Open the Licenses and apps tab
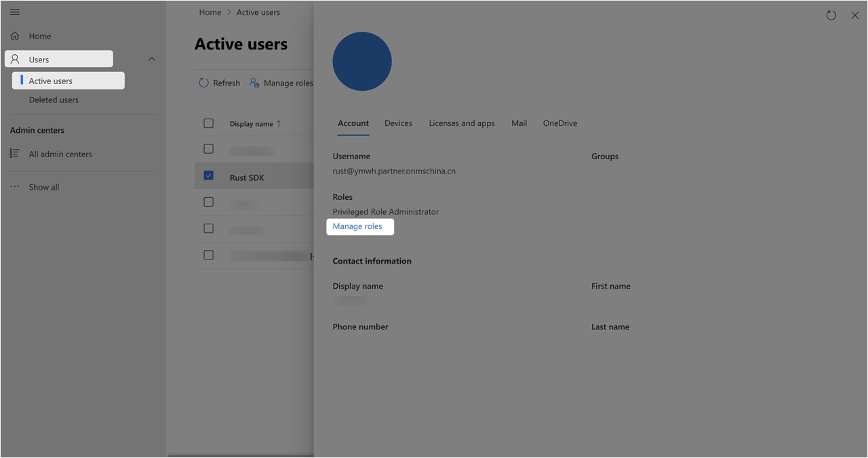This screenshot has height=458, width=868. 462,123
